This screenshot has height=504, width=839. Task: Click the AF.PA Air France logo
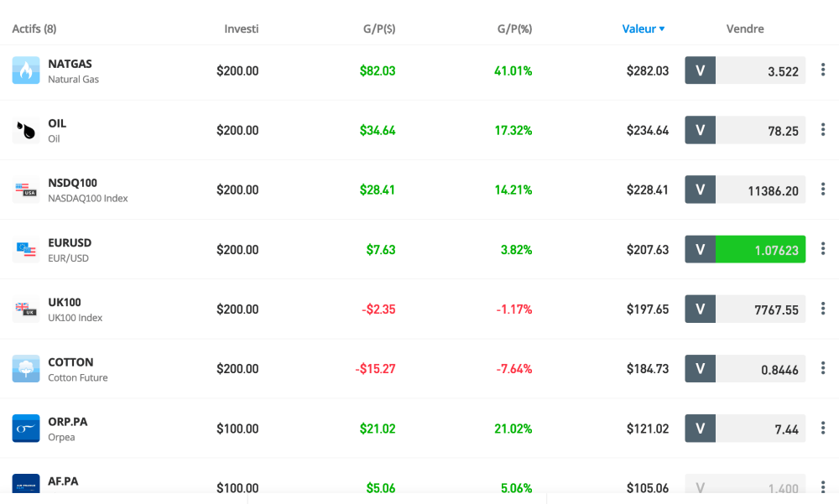click(26, 485)
